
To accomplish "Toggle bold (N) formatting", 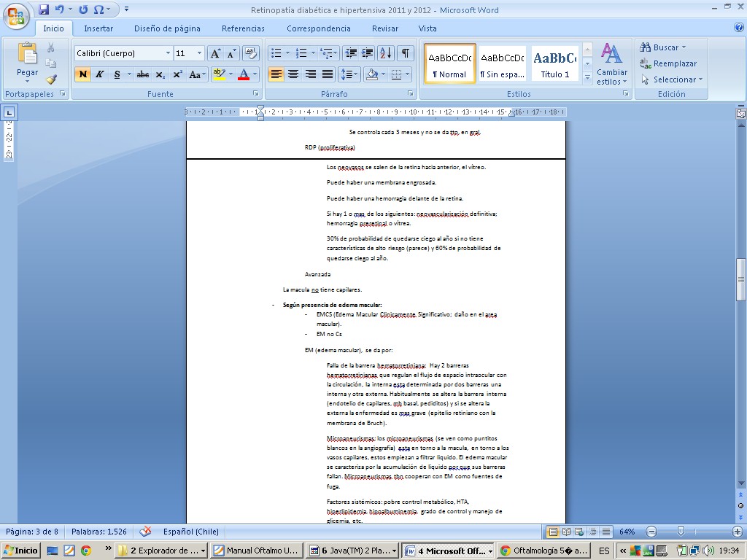I will point(82,74).
